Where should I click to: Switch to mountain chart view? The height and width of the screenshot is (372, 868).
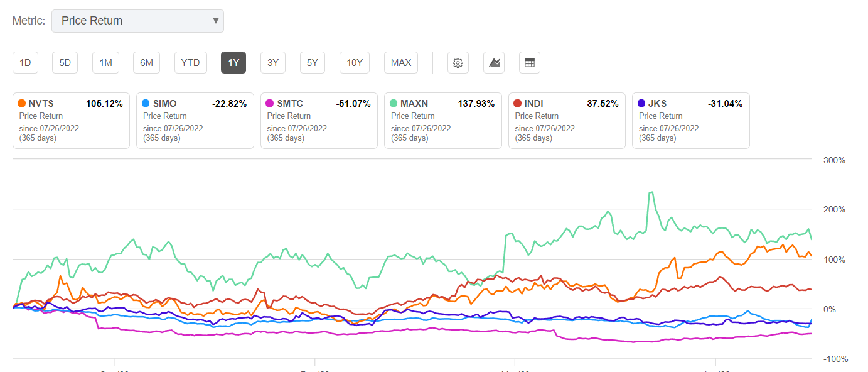493,62
